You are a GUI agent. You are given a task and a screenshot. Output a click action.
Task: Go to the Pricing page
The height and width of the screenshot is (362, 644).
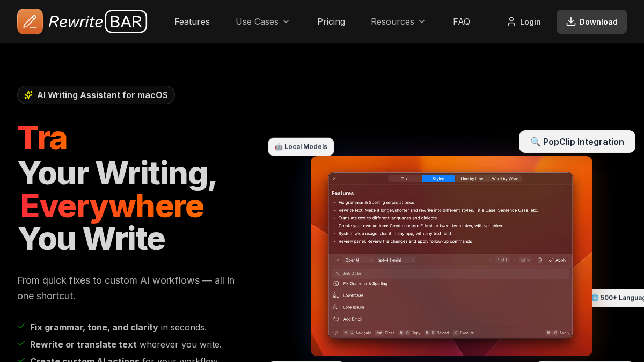[331, 21]
